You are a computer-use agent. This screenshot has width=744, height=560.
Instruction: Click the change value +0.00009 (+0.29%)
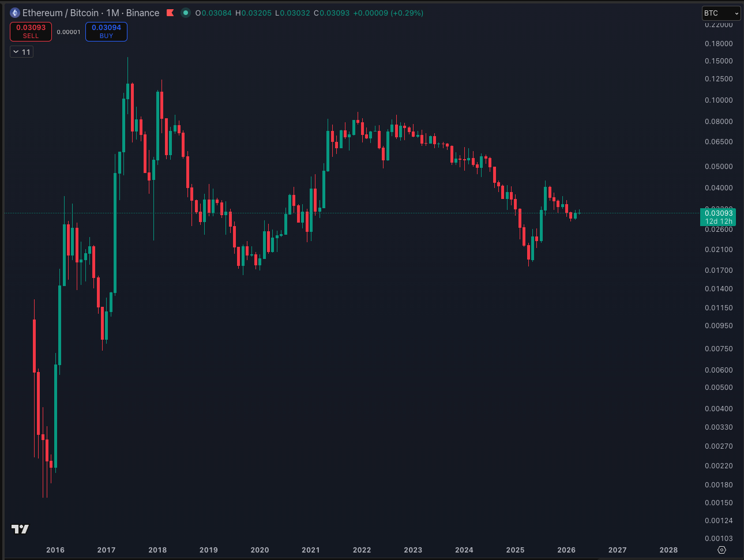pyautogui.click(x=388, y=13)
